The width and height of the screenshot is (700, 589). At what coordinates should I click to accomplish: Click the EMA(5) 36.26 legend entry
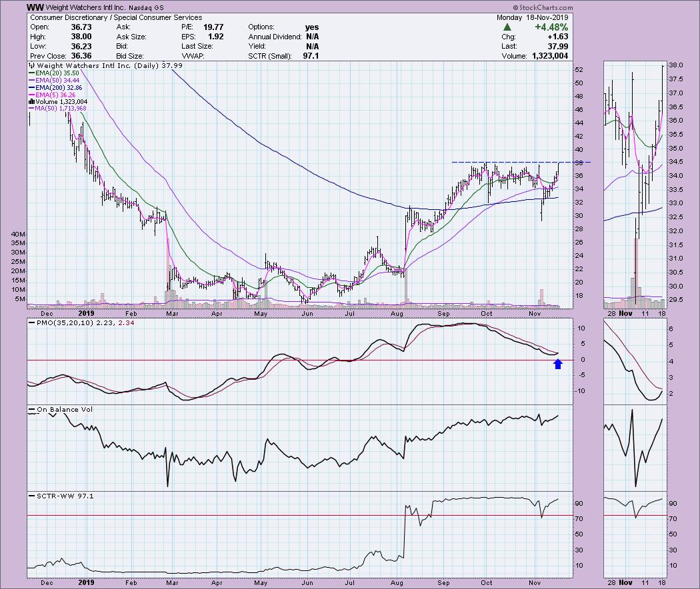52,95
